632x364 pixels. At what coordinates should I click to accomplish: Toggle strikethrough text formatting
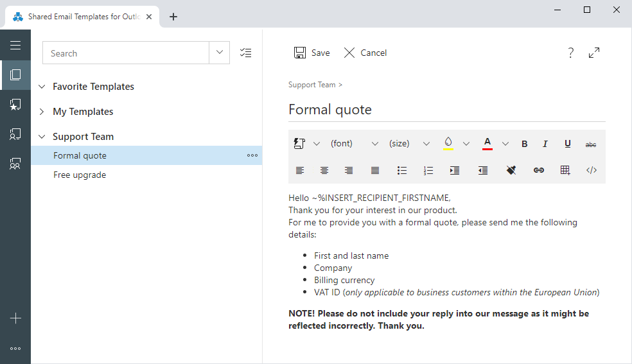pyautogui.click(x=591, y=144)
